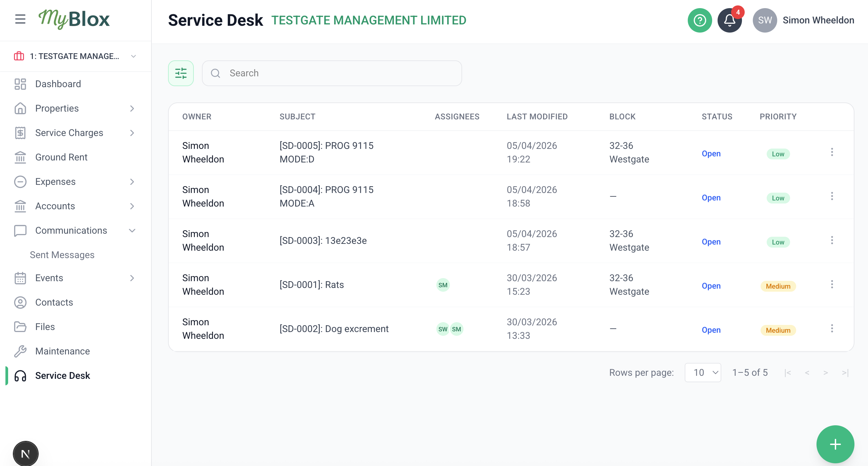
Task: Open the green help question mark
Action: [700, 20]
